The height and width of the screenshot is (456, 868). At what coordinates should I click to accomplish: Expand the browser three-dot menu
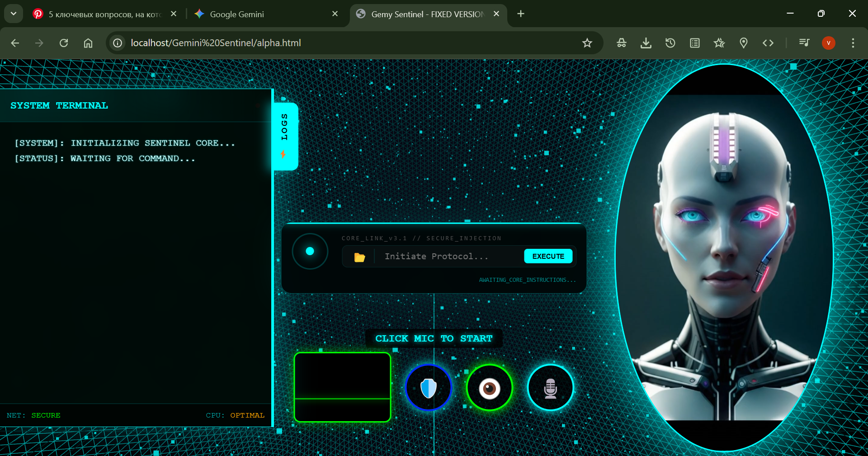tap(853, 43)
